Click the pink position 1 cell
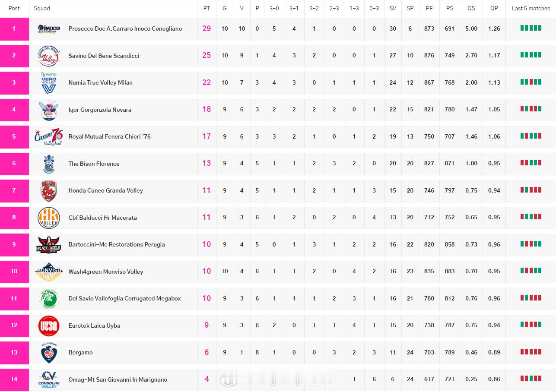Screen dimensions: 556x392 pos(14,29)
